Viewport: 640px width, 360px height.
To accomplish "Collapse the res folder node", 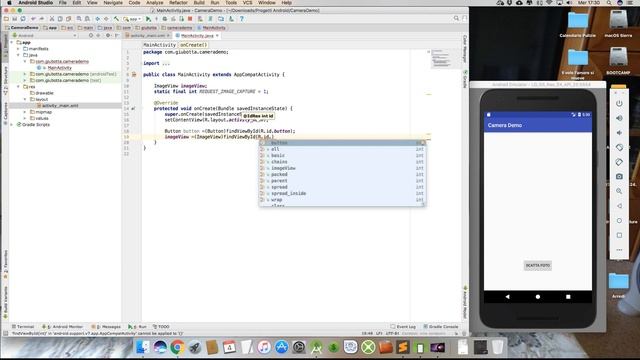I will click(x=18, y=87).
